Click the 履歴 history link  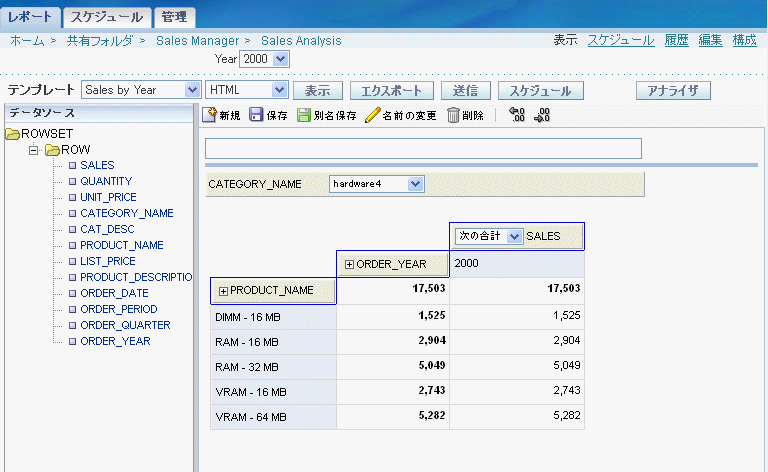pyautogui.click(x=676, y=40)
